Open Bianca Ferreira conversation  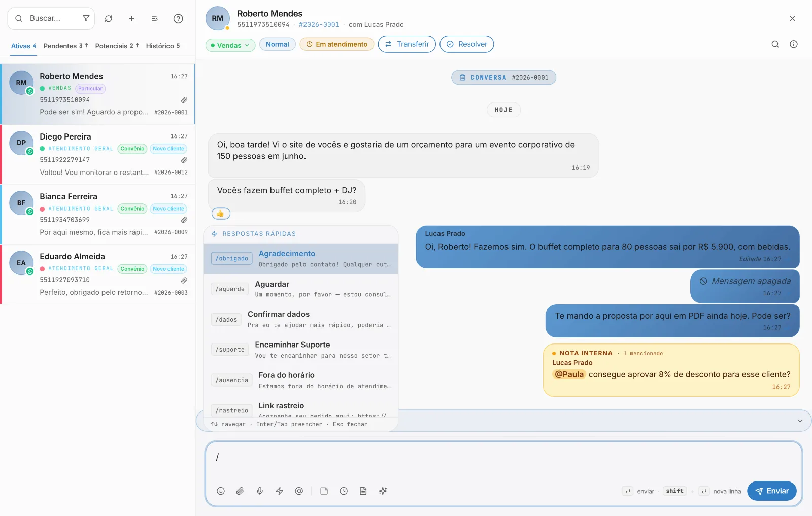(x=97, y=214)
